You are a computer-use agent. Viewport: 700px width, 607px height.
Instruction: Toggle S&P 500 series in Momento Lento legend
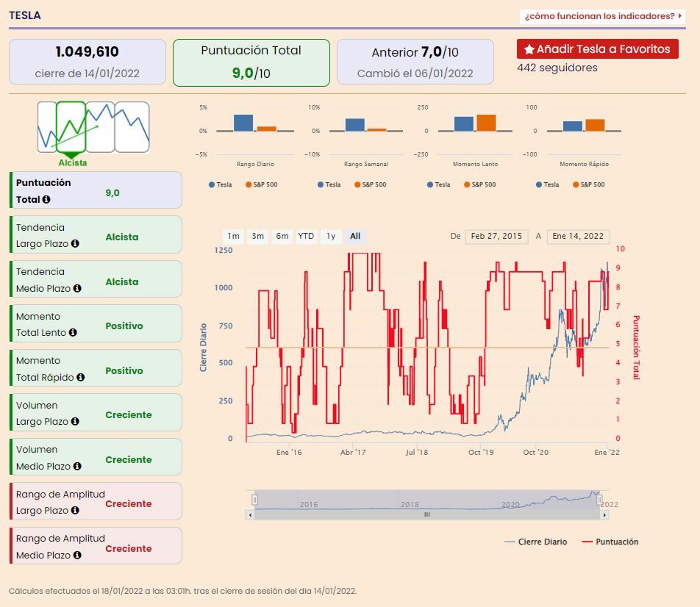click(480, 184)
